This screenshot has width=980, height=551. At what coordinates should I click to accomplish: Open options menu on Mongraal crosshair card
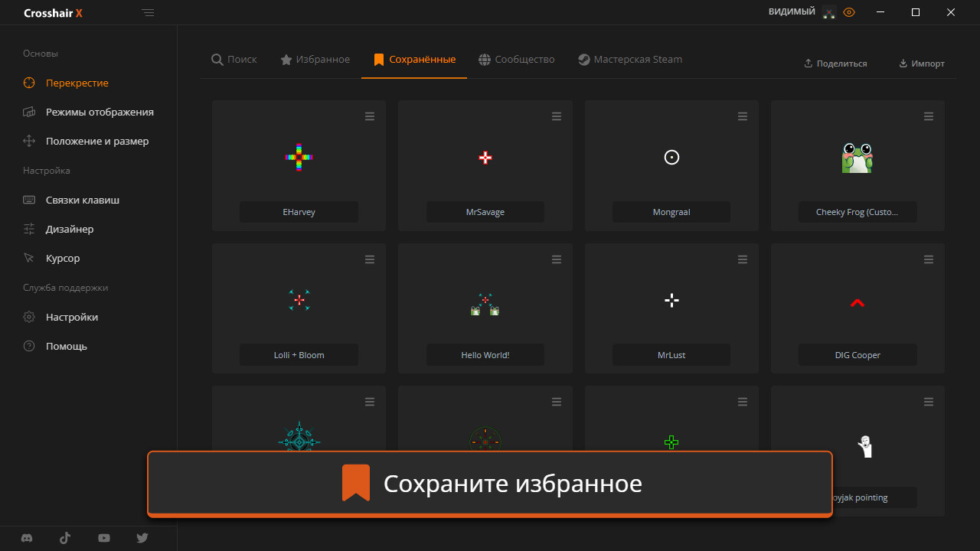pyautogui.click(x=742, y=116)
